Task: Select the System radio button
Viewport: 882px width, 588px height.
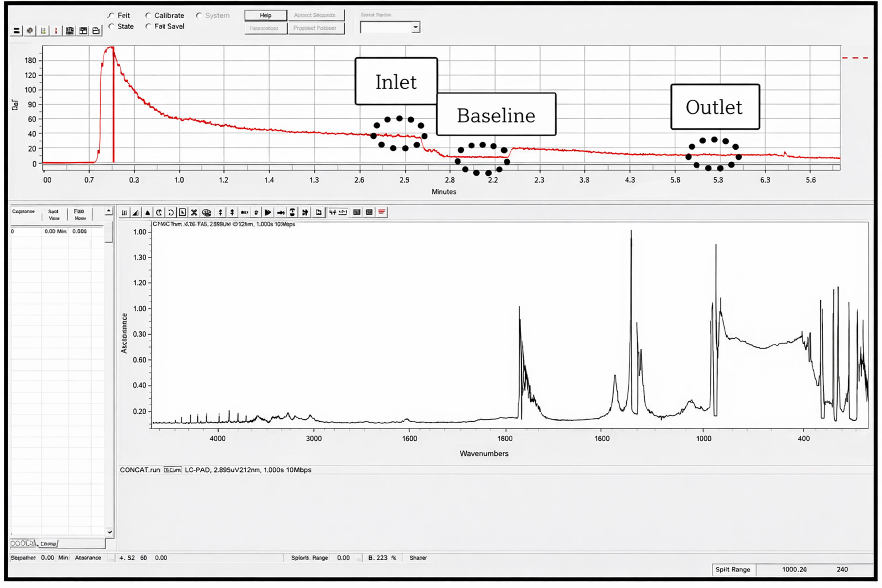Action: 199,16
